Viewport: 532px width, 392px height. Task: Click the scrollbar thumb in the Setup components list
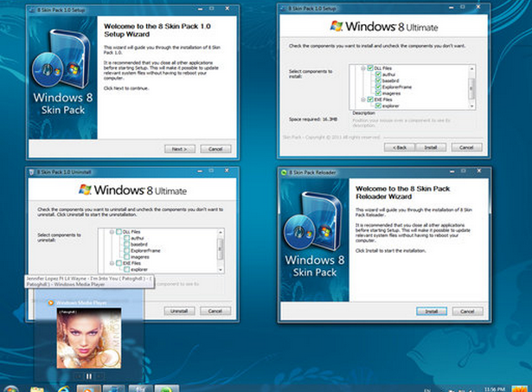tap(471, 88)
